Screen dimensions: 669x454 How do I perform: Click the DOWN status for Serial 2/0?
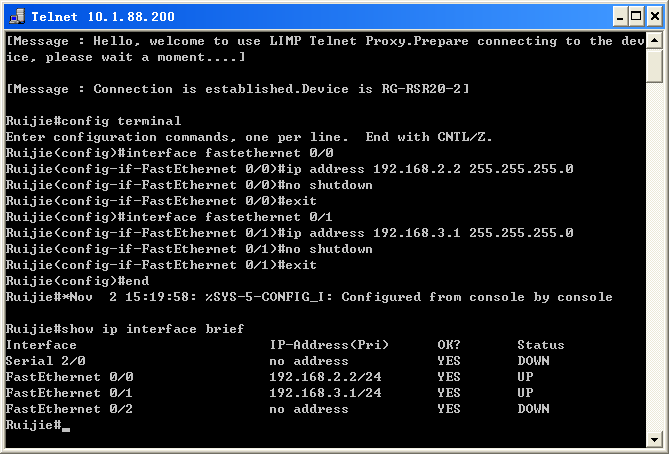click(533, 361)
